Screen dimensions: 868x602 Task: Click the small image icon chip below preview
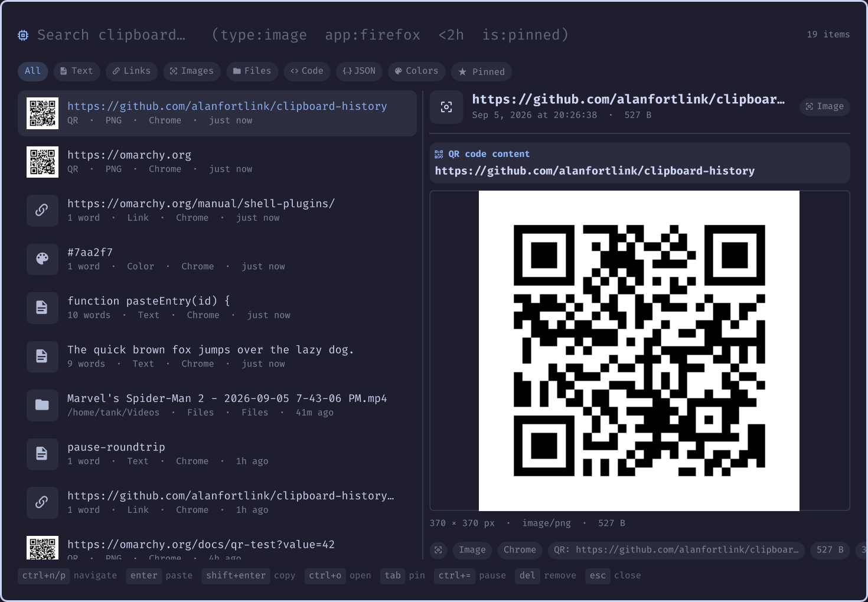click(438, 550)
